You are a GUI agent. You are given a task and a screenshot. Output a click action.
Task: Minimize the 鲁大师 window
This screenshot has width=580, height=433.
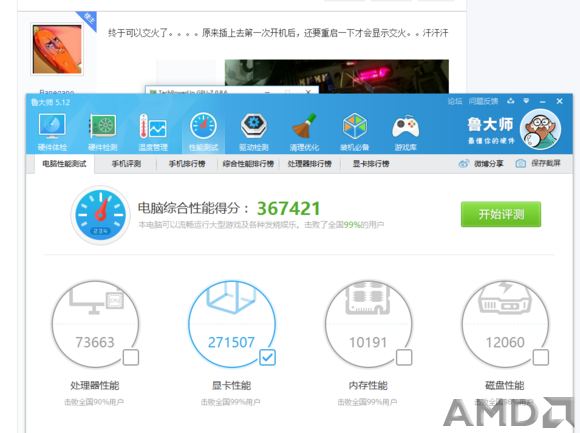click(543, 101)
